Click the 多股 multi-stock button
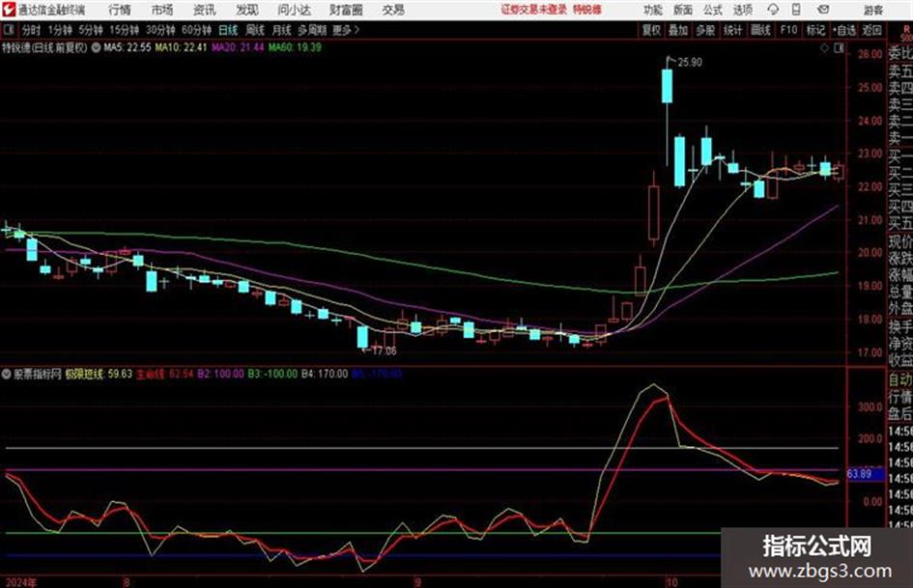 (705, 30)
